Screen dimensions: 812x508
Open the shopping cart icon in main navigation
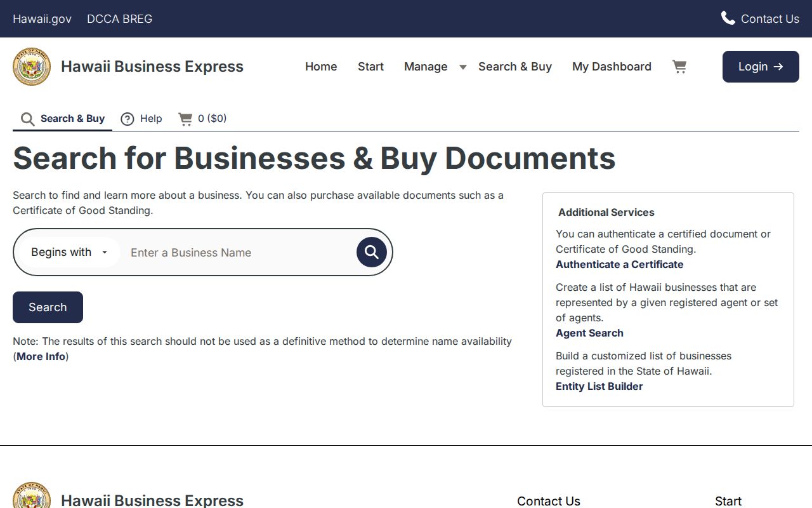click(x=679, y=67)
